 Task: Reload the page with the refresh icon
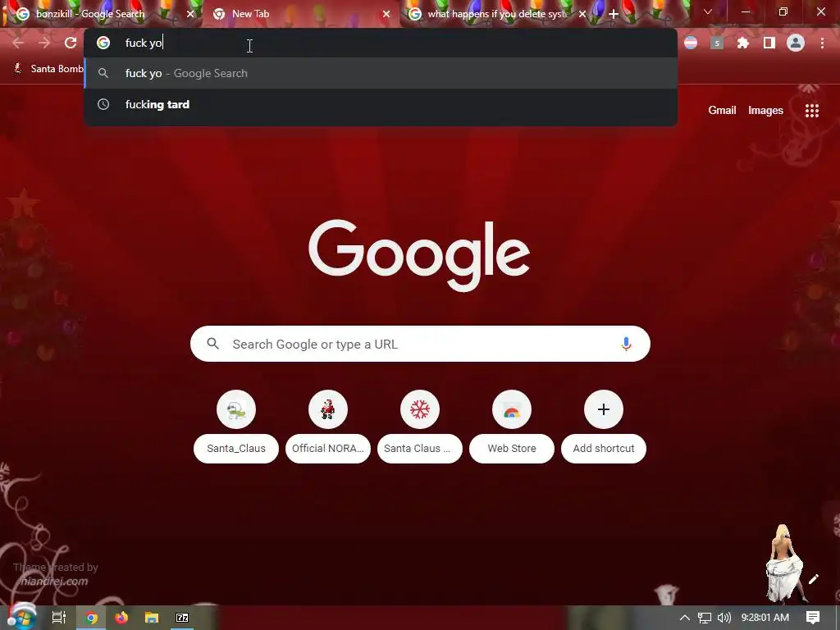[x=71, y=43]
